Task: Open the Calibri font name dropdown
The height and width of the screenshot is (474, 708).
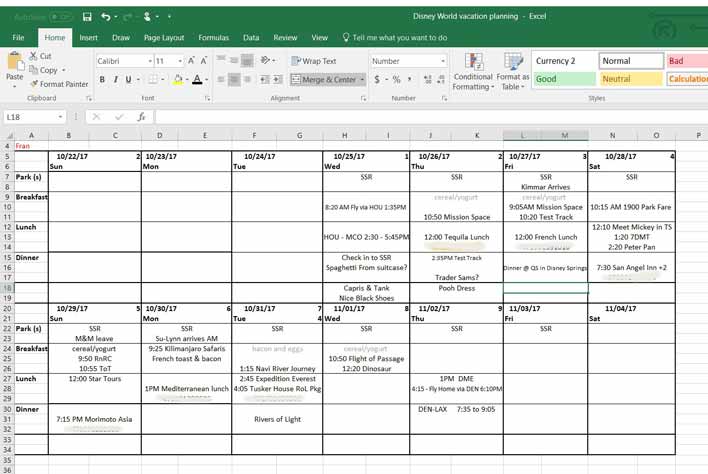Action: click(150, 60)
